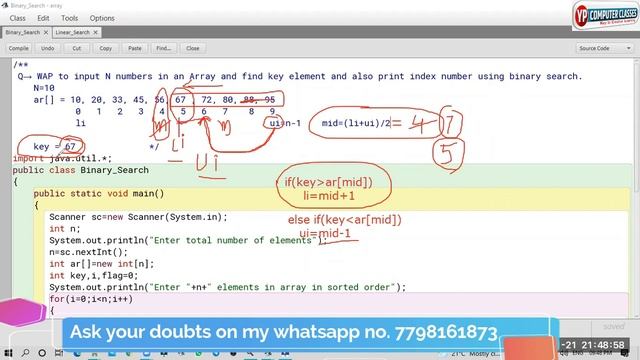The height and width of the screenshot is (360, 640).
Task: Click the Compile button
Action: [x=19, y=48]
